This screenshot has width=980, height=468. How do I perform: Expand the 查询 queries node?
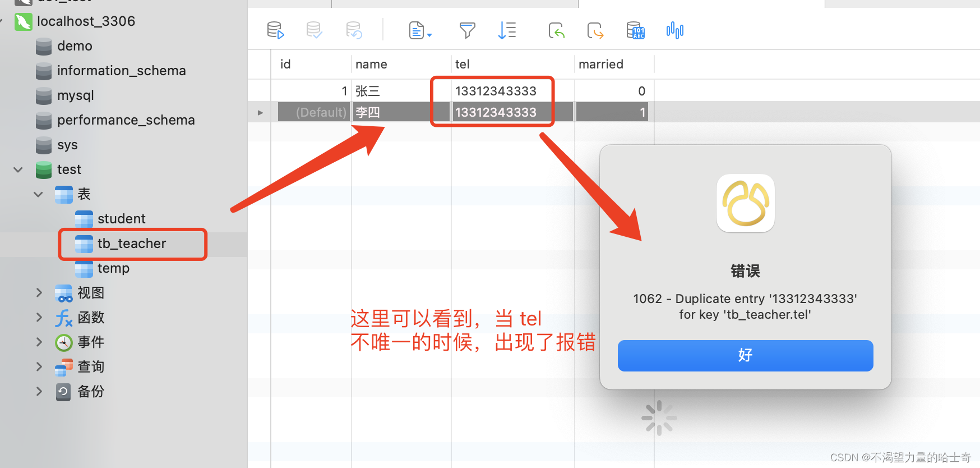click(x=39, y=367)
